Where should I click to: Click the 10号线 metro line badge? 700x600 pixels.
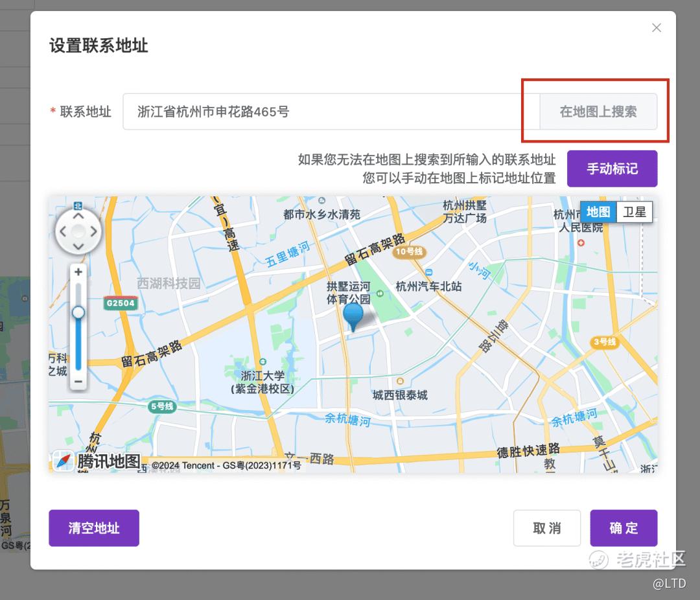tap(409, 251)
